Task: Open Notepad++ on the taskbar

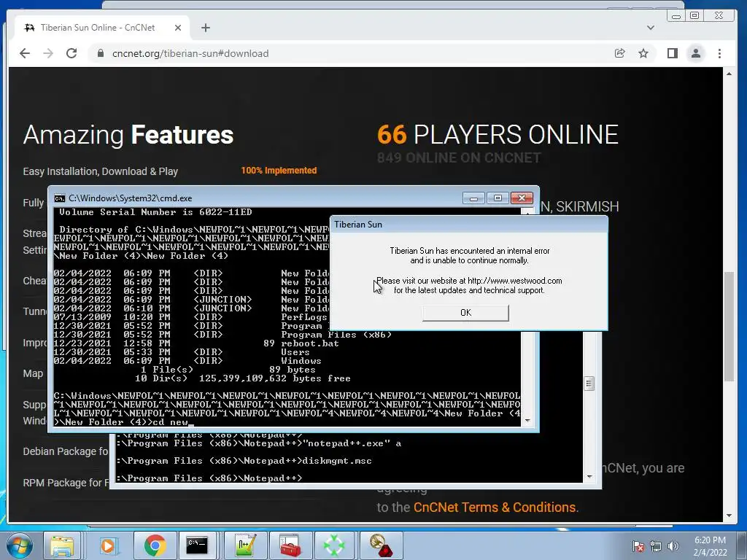Action: [x=245, y=545]
